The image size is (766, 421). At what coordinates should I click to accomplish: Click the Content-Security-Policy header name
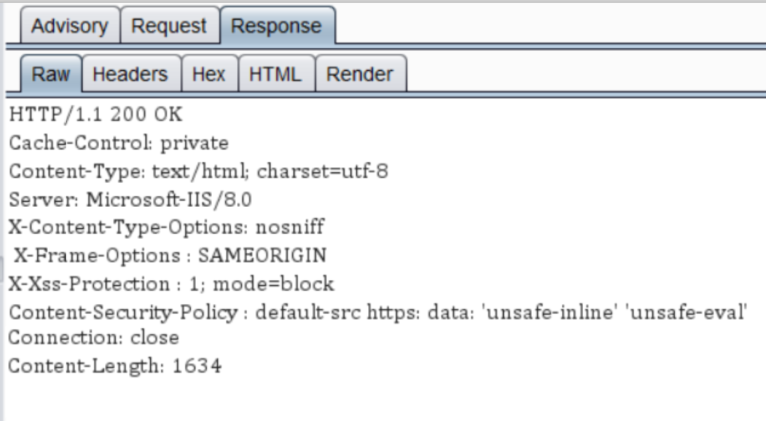[122, 311]
